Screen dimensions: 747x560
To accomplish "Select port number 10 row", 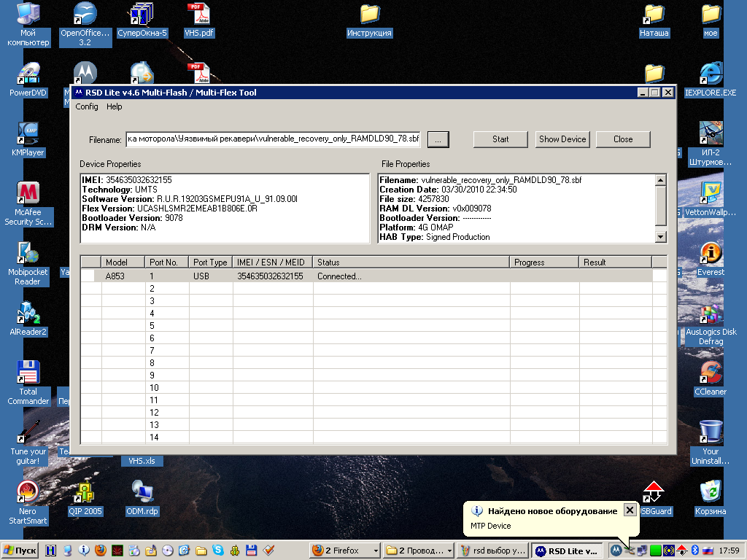I will 373,388.
